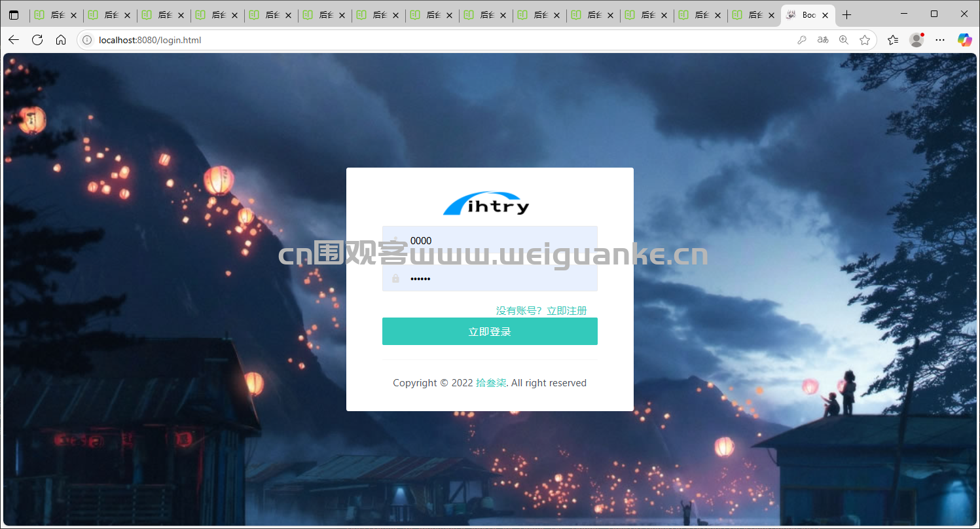This screenshot has height=529, width=980.
Task: Open the translate page icon
Action: point(823,40)
